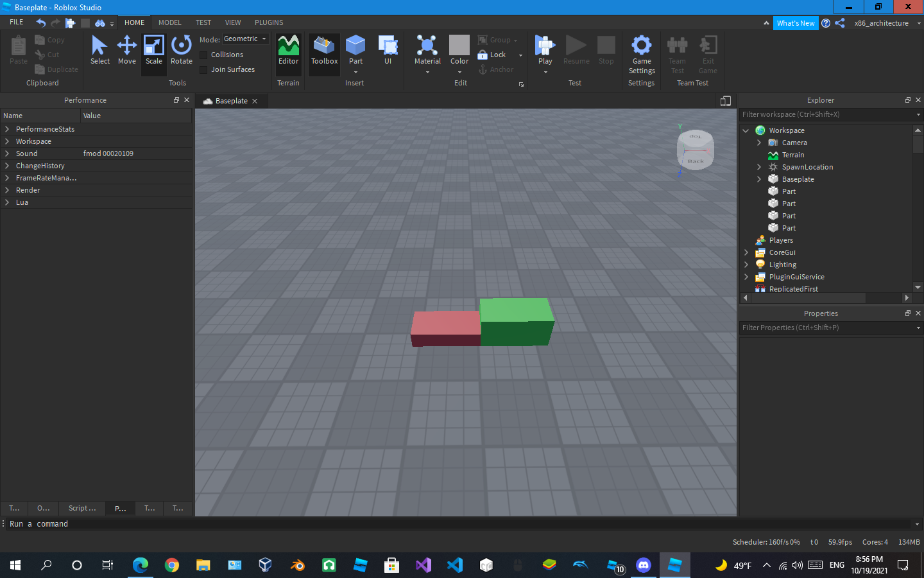Close the Performance panel
The height and width of the screenshot is (578, 924).
[187, 100]
